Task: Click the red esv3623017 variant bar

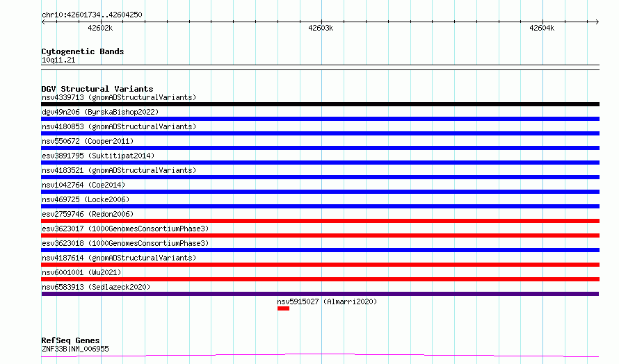Action: coord(320,235)
